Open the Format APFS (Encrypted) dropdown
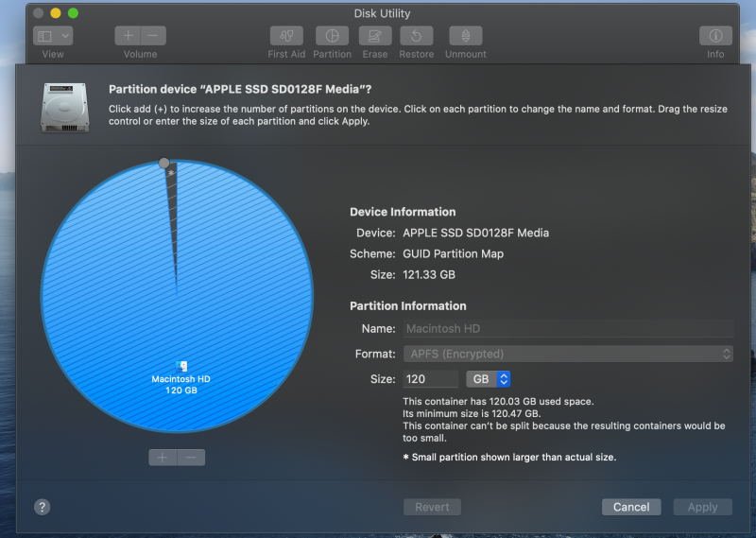Viewport: 756px width, 538px height. [x=568, y=354]
